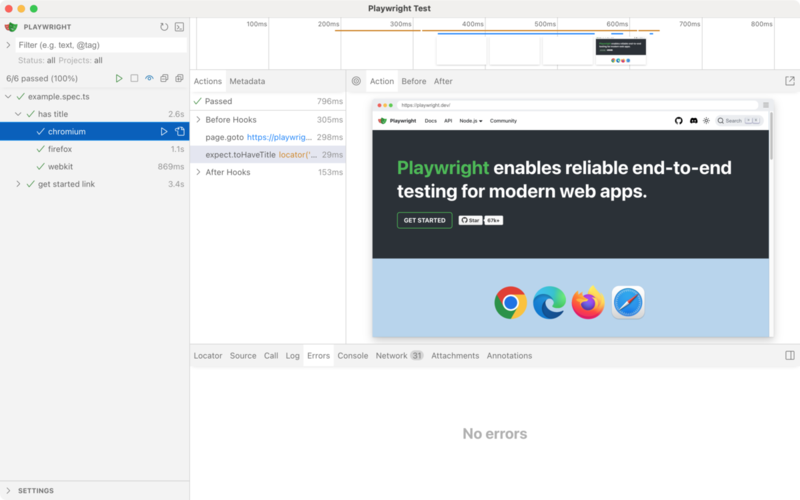Collapse the has title test group
The height and width of the screenshot is (500, 800).
(18, 114)
